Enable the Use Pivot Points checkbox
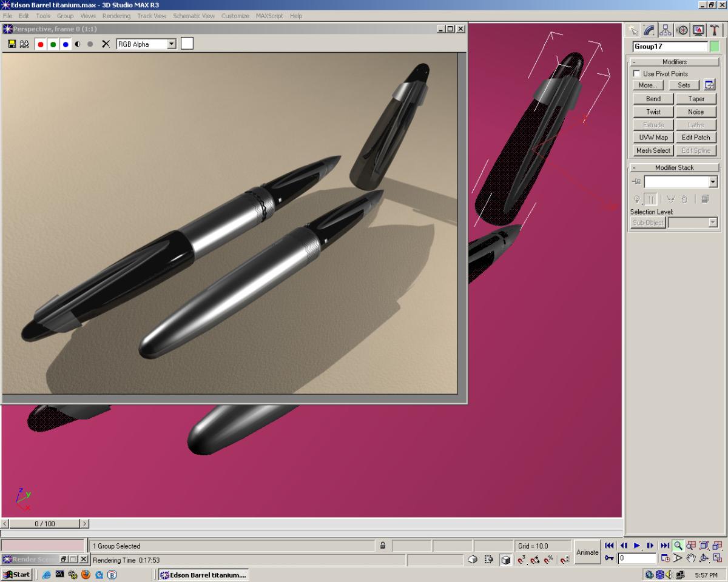The image size is (728, 582). [x=636, y=73]
